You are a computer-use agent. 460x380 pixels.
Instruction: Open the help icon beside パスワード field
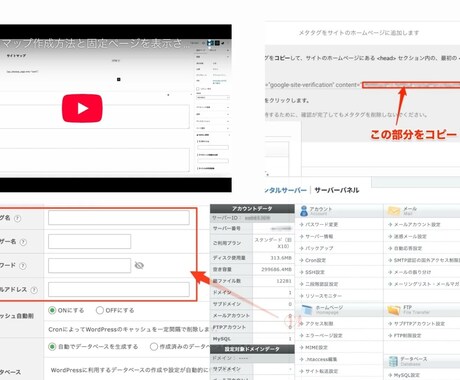(x=22, y=266)
